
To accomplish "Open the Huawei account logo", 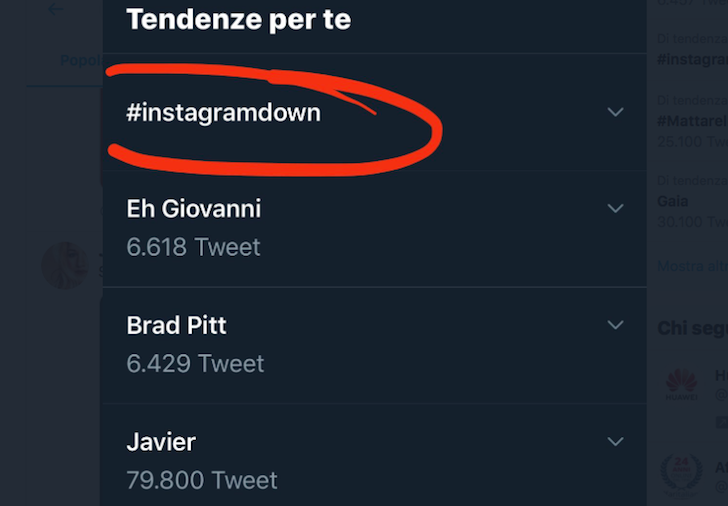I will (x=682, y=385).
